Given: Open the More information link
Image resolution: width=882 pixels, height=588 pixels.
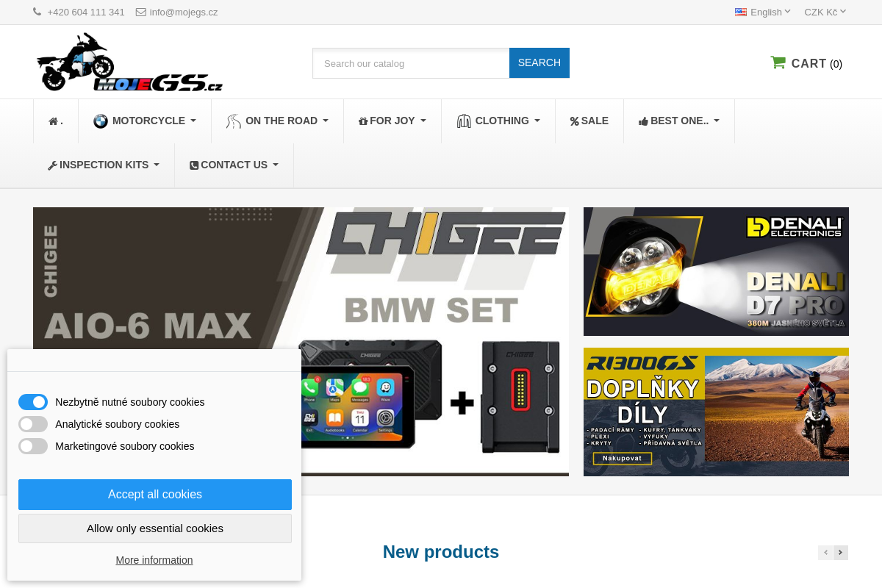Looking at the screenshot, I should pyautogui.click(x=154, y=560).
